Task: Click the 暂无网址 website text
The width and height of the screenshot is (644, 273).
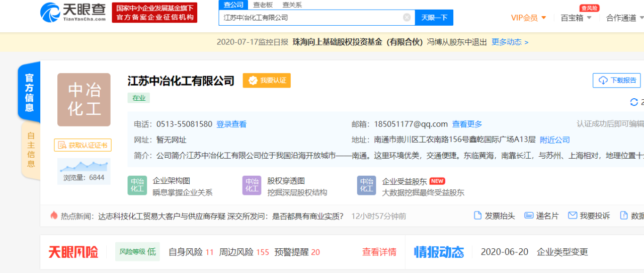Action: tap(172, 140)
